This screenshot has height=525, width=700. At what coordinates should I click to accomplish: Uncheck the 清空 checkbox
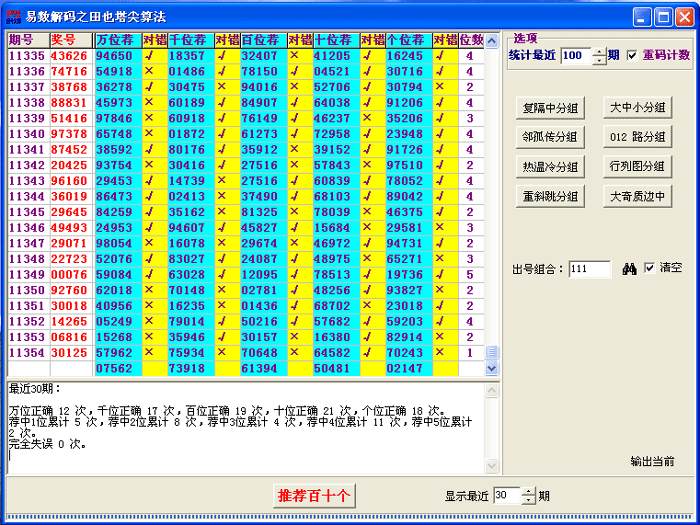tap(650, 268)
